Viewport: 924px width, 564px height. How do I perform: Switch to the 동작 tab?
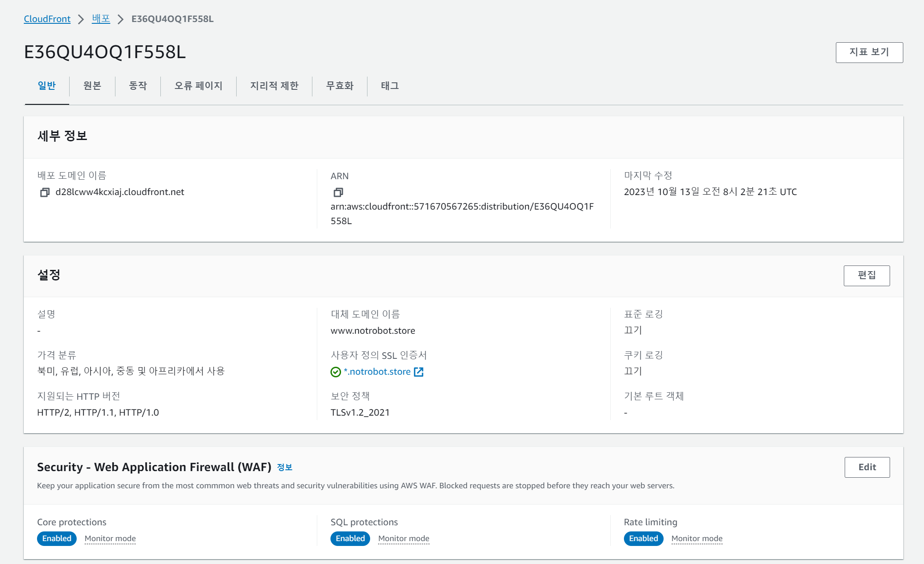[x=138, y=86]
